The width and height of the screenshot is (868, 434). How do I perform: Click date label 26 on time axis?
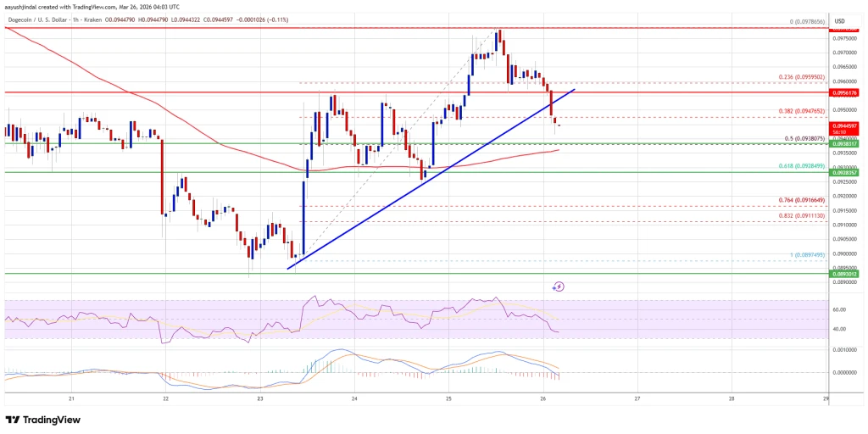(x=543, y=398)
